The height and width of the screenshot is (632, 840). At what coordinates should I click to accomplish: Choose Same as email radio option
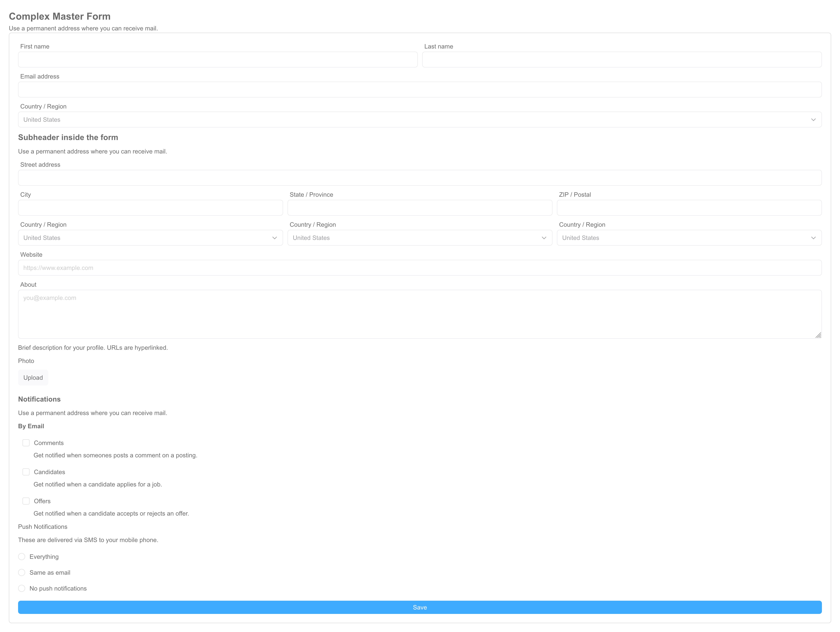pyautogui.click(x=22, y=572)
